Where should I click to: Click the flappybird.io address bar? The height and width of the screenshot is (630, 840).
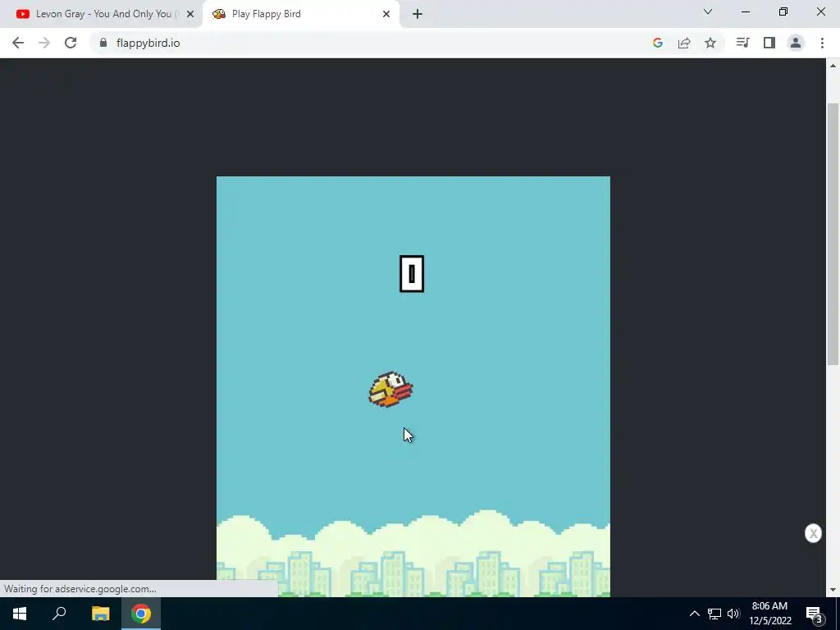[370, 43]
